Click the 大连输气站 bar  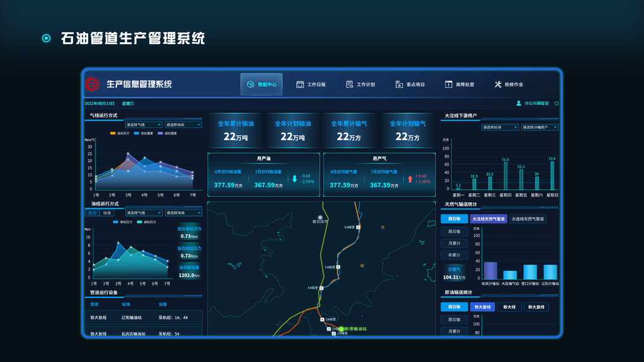pos(510,275)
